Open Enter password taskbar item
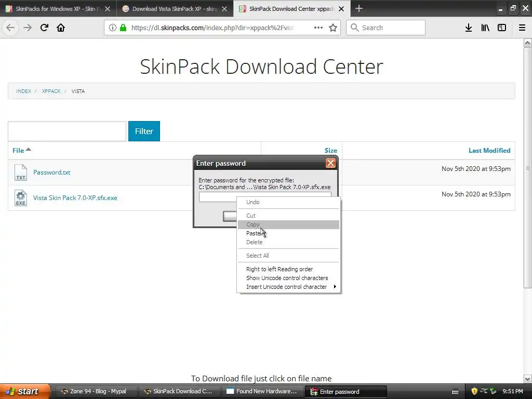This screenshot has height=399, width=532. click(x=345, y=392)
